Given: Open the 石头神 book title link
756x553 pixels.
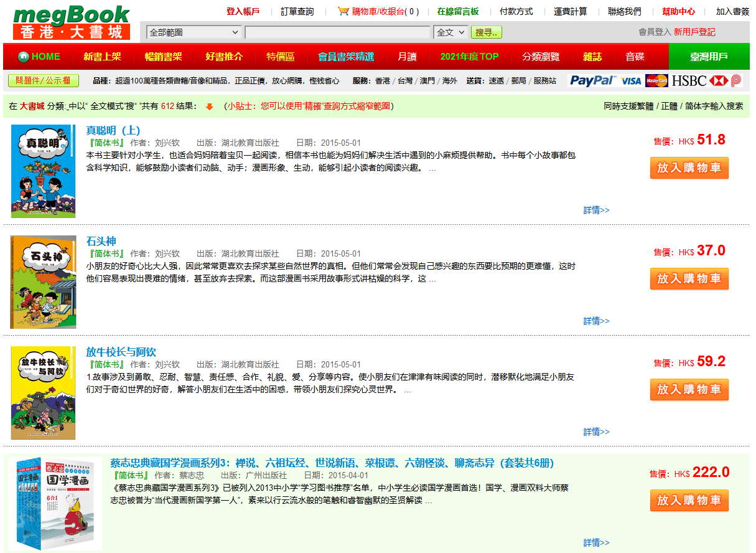Looking at the screenshot, I should point(101,241).
